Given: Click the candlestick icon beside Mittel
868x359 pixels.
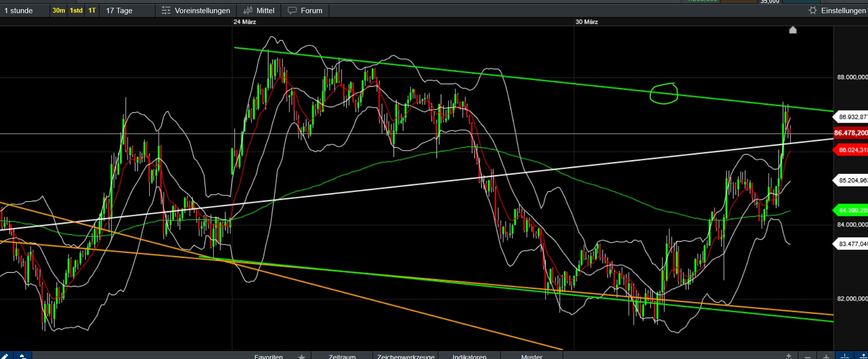Looking at the screenshot, I should (x=248, y=10).
